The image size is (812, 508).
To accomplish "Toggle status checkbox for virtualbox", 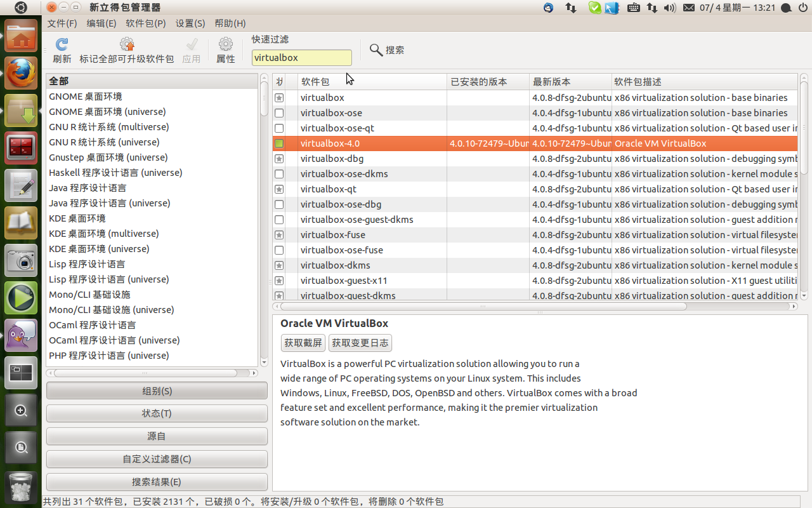I will 279,98.
